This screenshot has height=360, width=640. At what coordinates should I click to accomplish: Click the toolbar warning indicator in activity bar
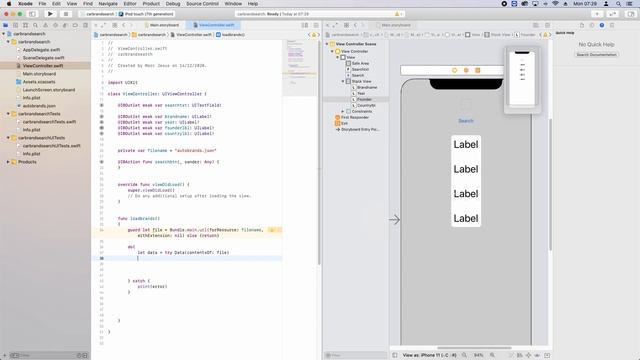click(397, 14)
